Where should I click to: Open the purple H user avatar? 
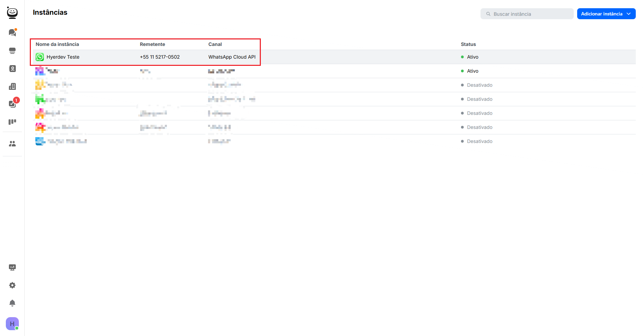pos(12,324)
